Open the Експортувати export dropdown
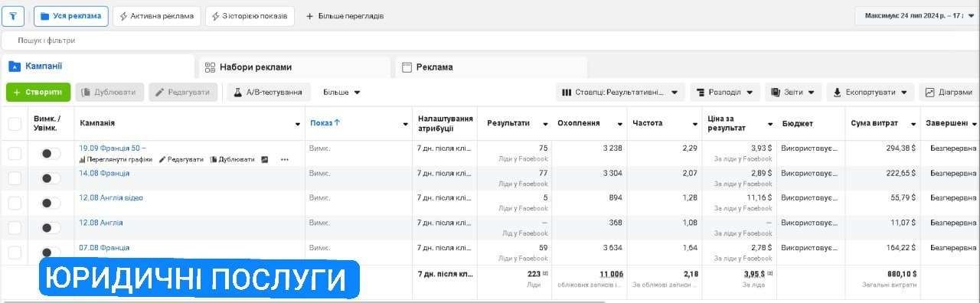The height and width of the screenshot is (303, 980). coord(871,93)
